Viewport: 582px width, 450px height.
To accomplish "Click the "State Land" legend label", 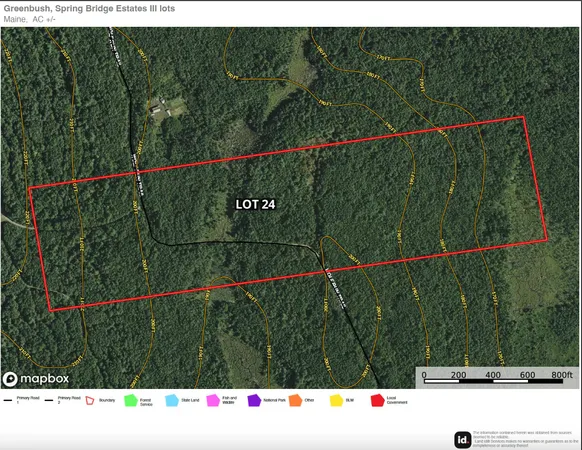I will point(190,400).
